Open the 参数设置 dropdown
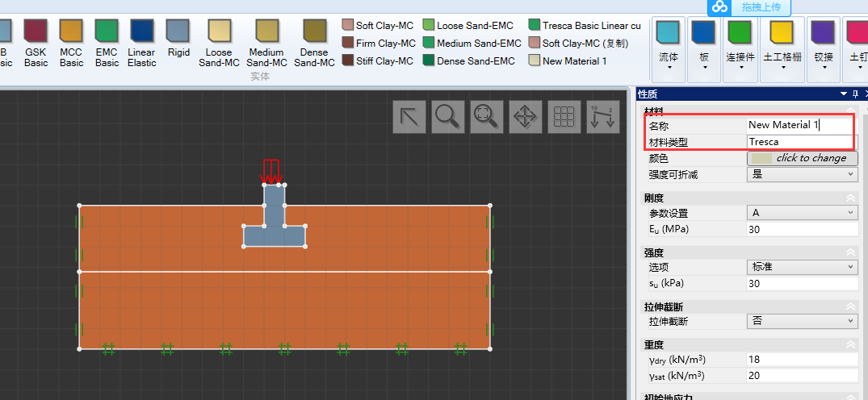This screenshot has height=400, width=868. [x=802, y=213]
